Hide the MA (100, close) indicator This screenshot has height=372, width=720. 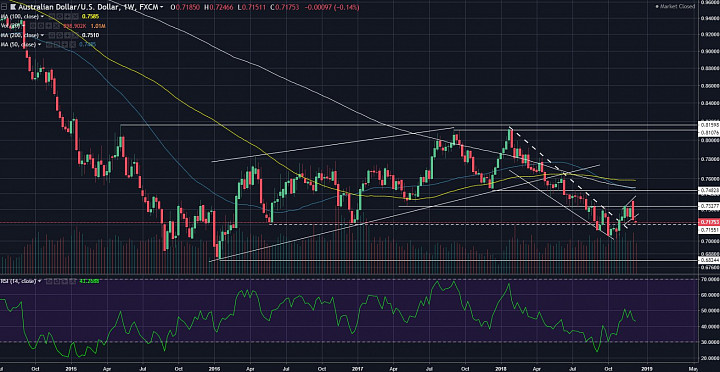(52, 17)
